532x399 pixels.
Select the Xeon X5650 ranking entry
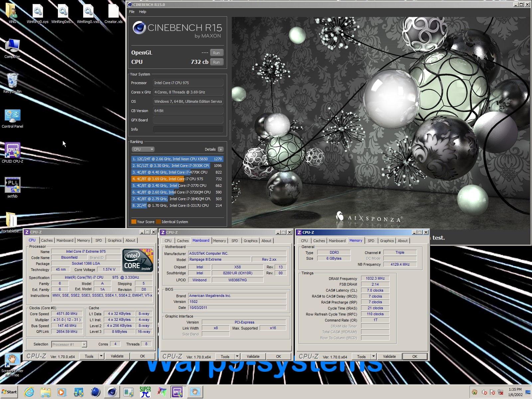(x=177, y=159)
